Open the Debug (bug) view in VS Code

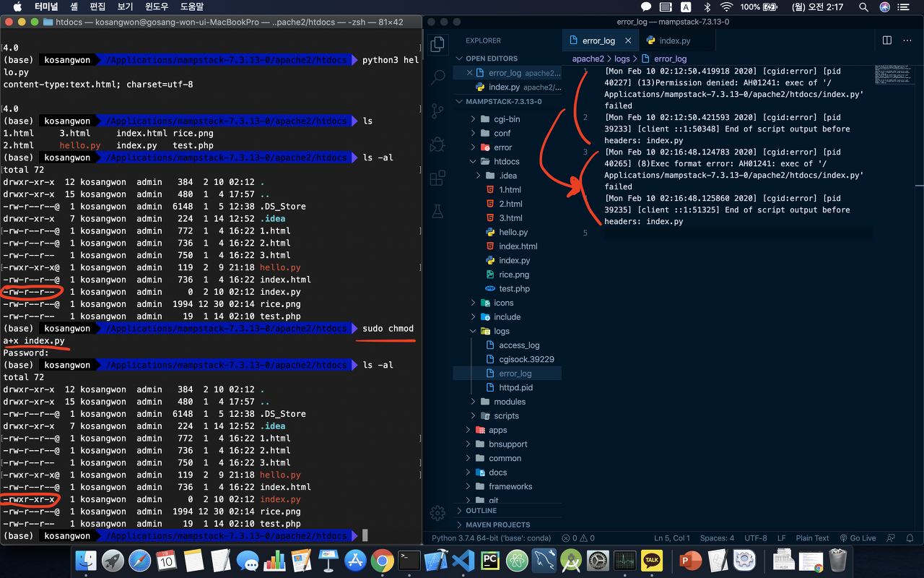tap(437, 144)
